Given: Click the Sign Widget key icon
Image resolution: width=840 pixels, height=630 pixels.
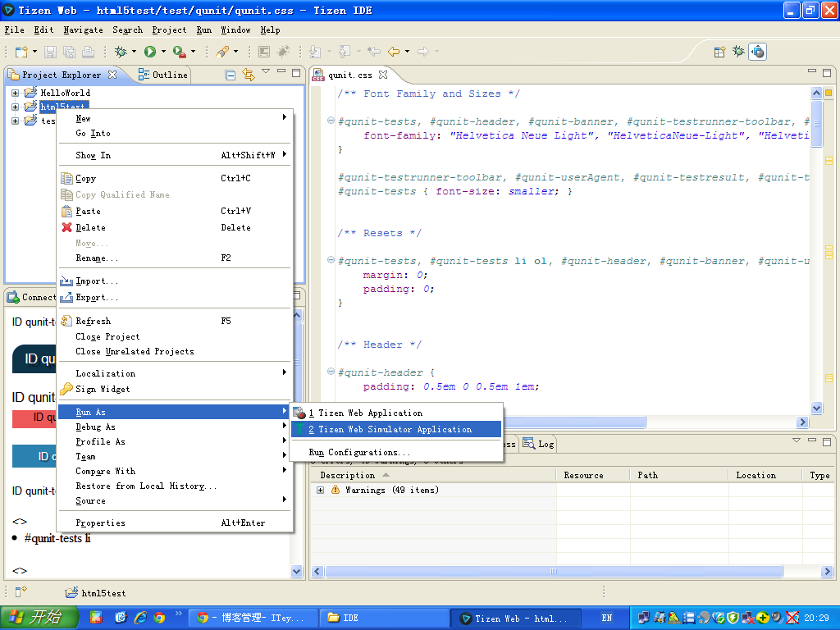Looking at the screenshot, I should [67, 389].
